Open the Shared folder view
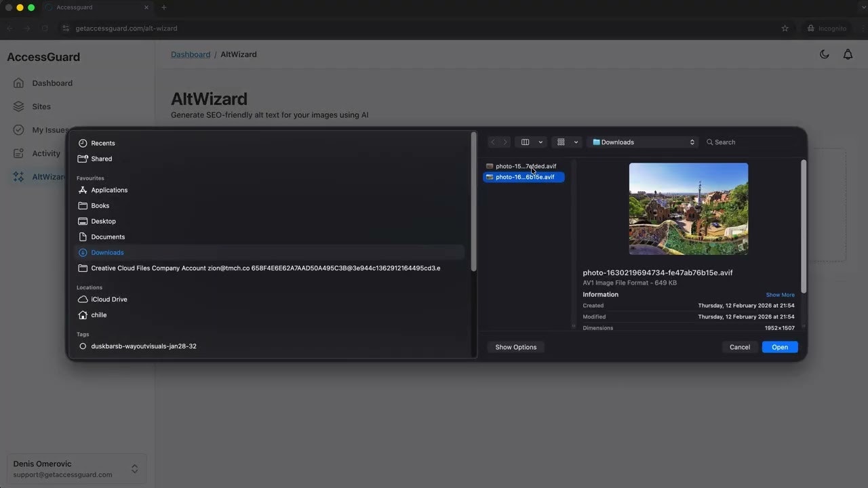The height and width of the screenshot is (488, 868). tap(101, 159)
